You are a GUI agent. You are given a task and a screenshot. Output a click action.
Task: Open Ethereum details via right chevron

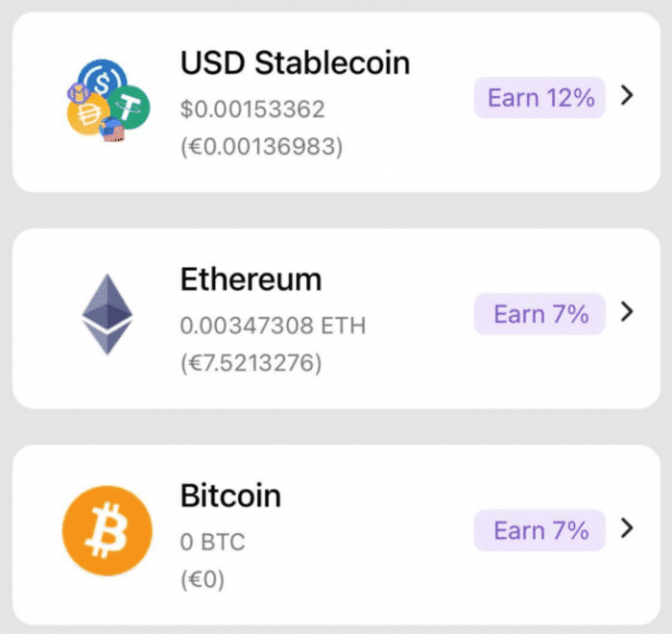[x=627, y=312]
